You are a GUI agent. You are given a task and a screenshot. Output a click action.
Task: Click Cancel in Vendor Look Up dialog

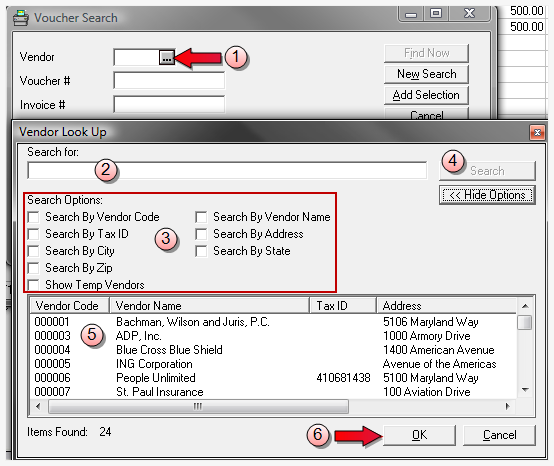499,435
